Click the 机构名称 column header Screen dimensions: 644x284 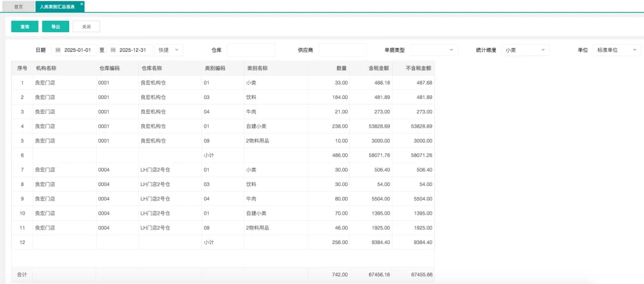point(46,68)
